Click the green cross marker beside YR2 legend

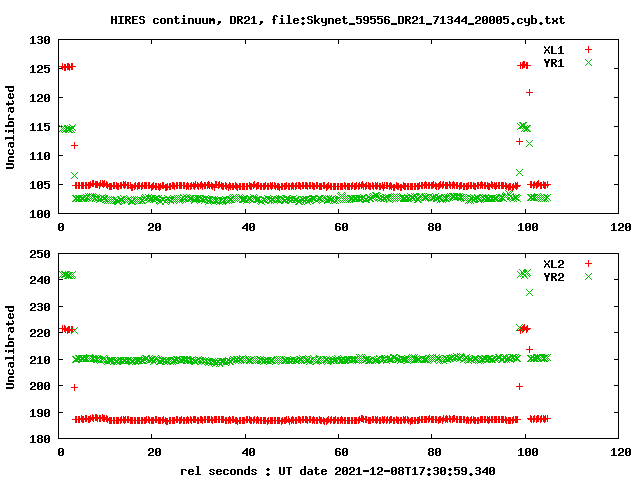point(588,277)
